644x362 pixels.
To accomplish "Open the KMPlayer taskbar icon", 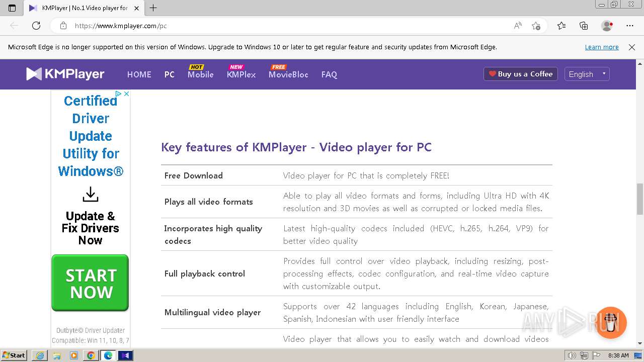I will [125, 355].
